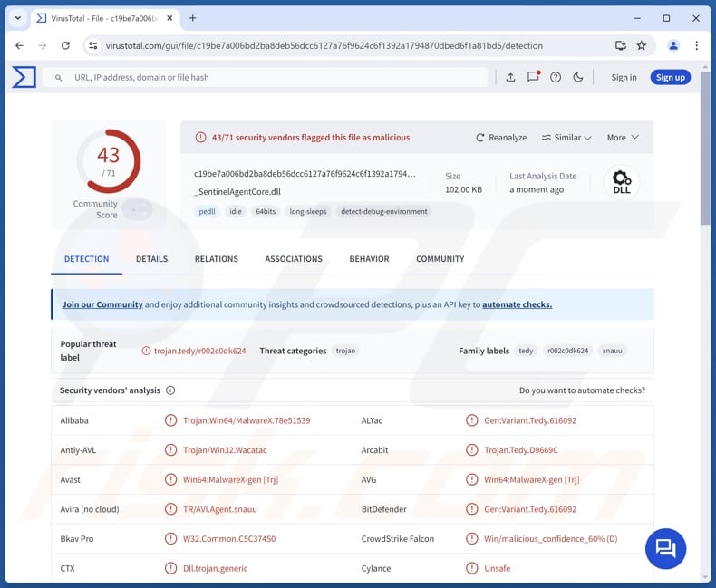Click the tedy family label chip

coord(526,351)
